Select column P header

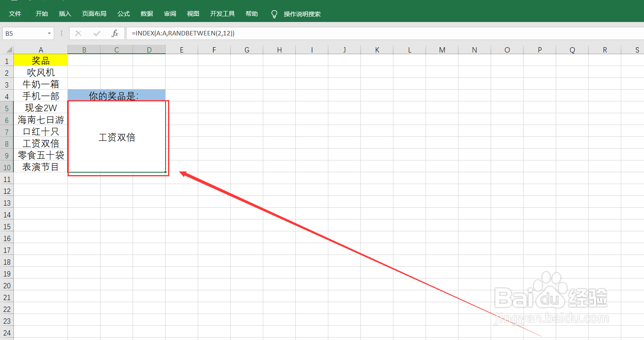(x=539, y=50)
